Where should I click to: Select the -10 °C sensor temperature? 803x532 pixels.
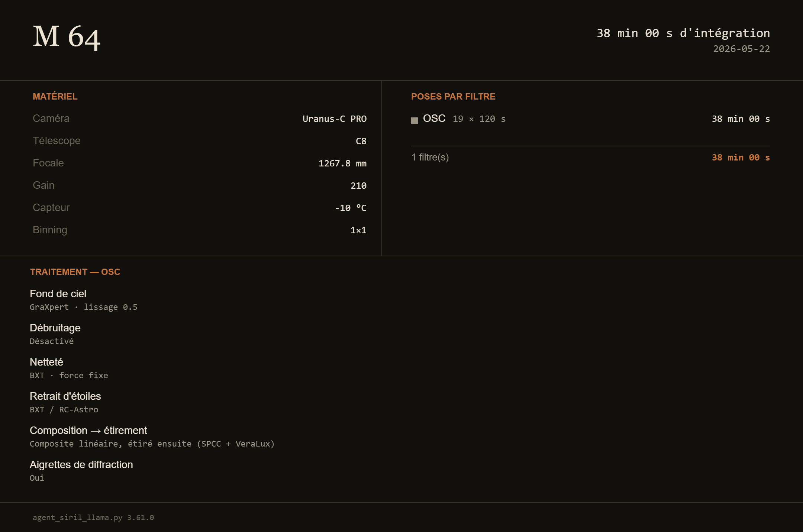tap(351, 208)
